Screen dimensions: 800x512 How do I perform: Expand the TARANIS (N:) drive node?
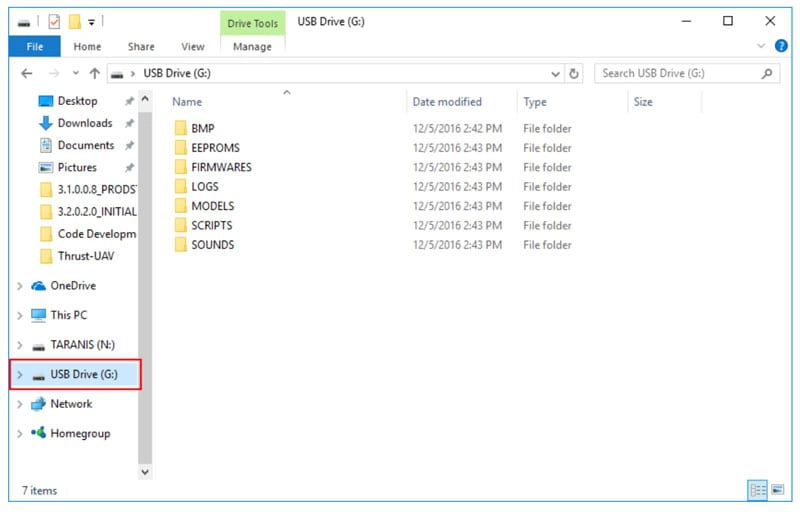[x=20, y=345]
